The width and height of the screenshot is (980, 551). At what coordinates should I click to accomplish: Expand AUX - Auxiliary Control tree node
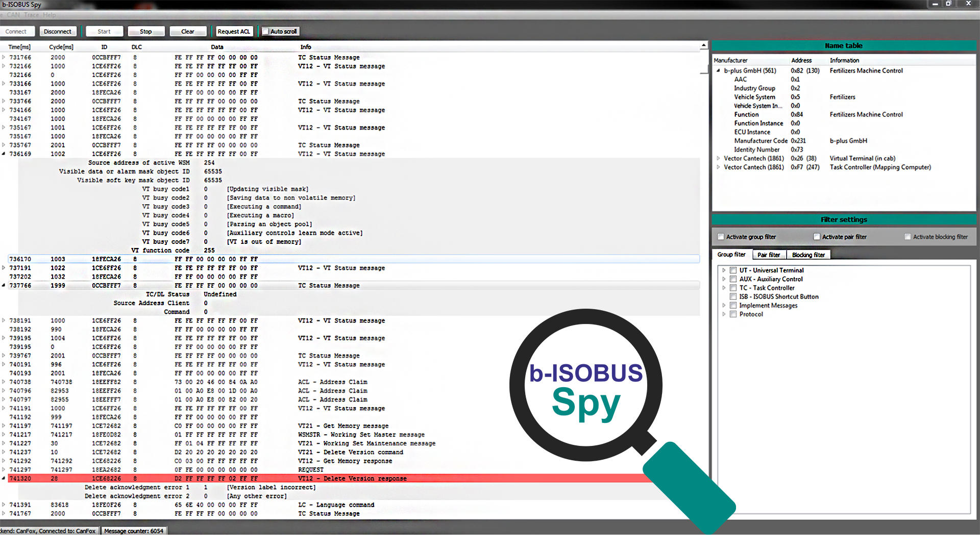tap(724, 279)
